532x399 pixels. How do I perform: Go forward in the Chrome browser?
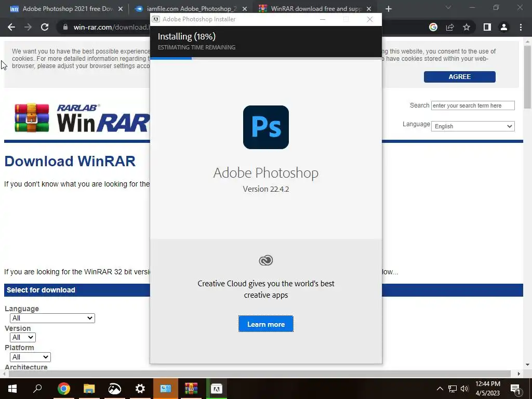point(28,27)
